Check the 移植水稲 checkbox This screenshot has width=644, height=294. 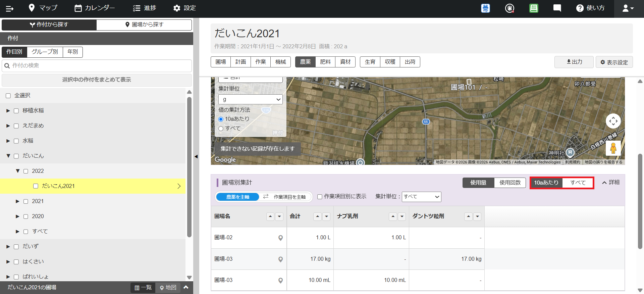[16, 111]
